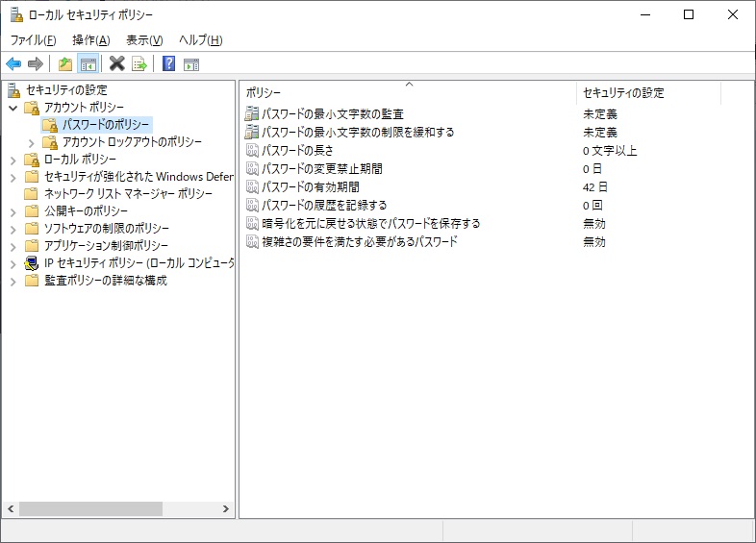Click the icon beside 暗号化を元に戻せる状態でパスワードを保存する

(252, 224)
